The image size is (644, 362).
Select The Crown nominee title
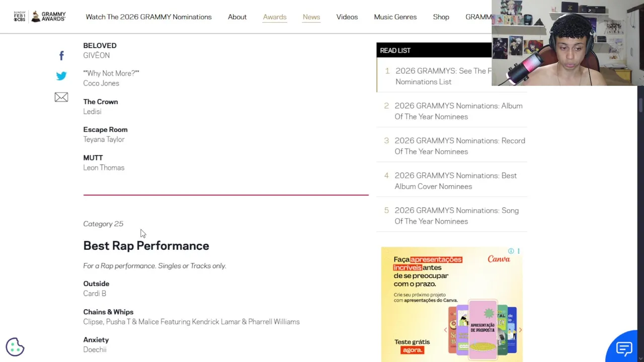click(101, 102)
